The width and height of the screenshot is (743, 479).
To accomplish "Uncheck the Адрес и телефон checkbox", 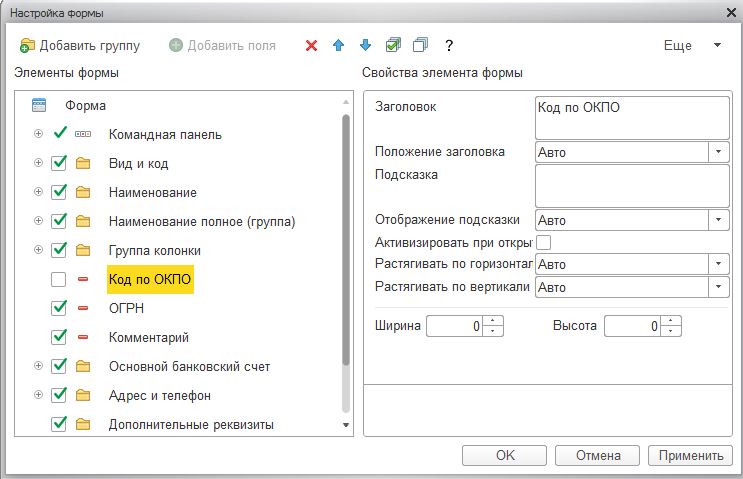I will point(59,395).
